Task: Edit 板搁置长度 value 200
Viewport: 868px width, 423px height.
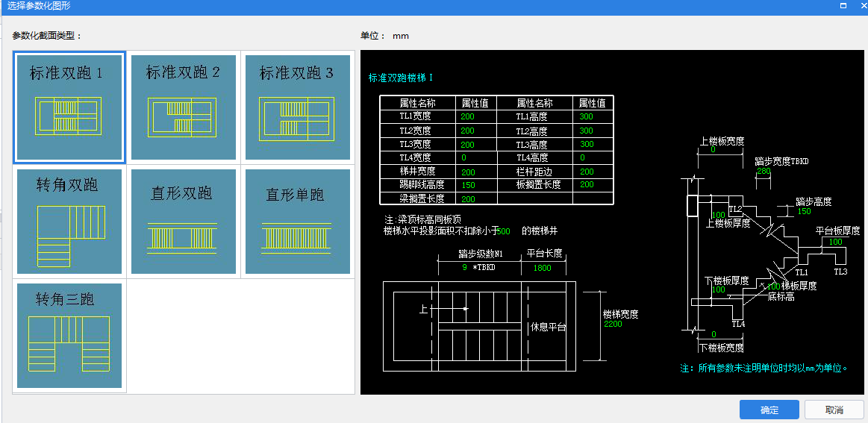Action: (x=587, y=184)
